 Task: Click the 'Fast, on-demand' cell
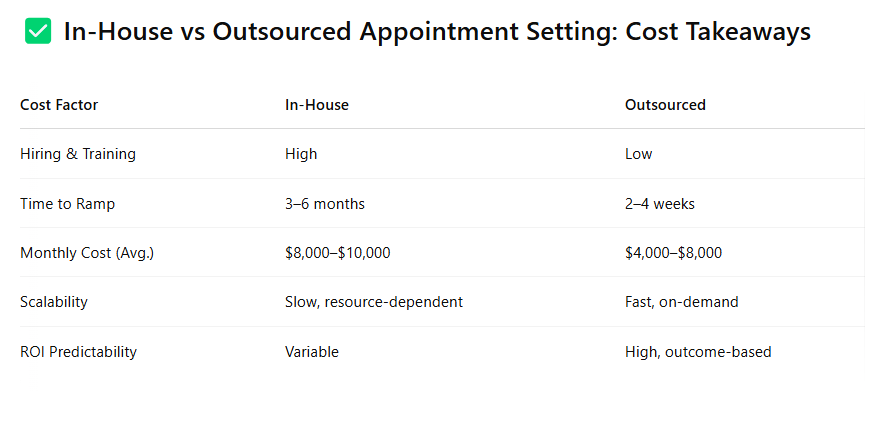click(x=681, y=302)
